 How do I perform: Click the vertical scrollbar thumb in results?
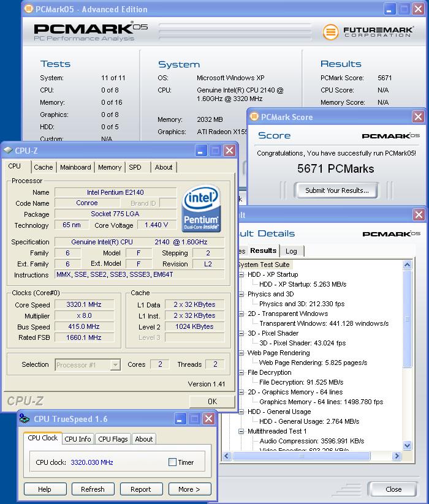tap(408, 319)
